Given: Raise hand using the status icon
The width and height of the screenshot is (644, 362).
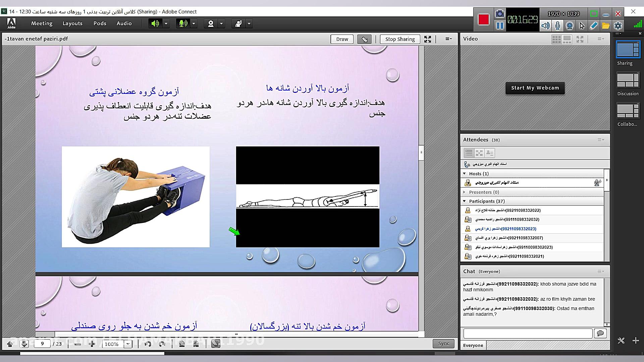Looking at the screenshot, I should [239, 23].
